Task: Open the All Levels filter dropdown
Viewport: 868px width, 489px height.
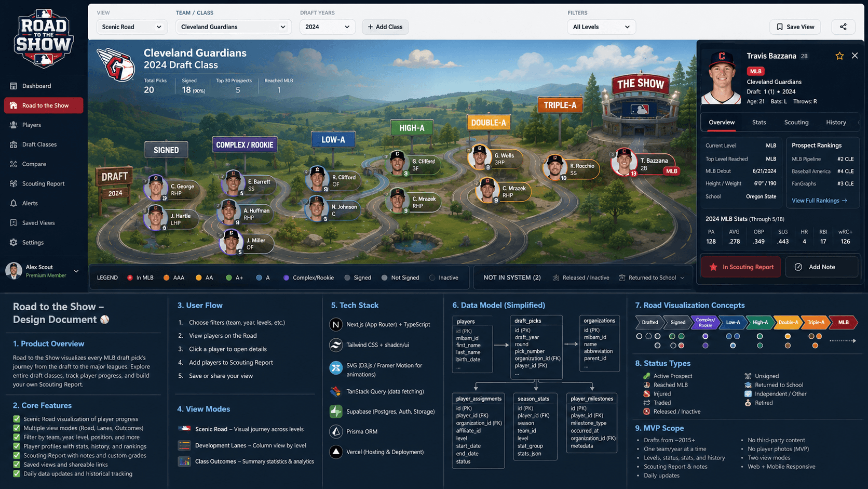Action: coord(601,27)
